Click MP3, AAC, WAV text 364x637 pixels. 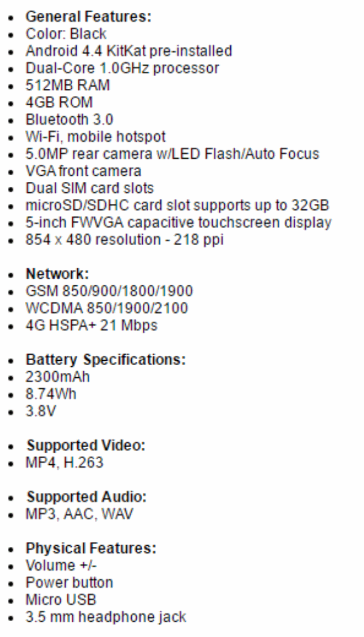pos(79,514)
